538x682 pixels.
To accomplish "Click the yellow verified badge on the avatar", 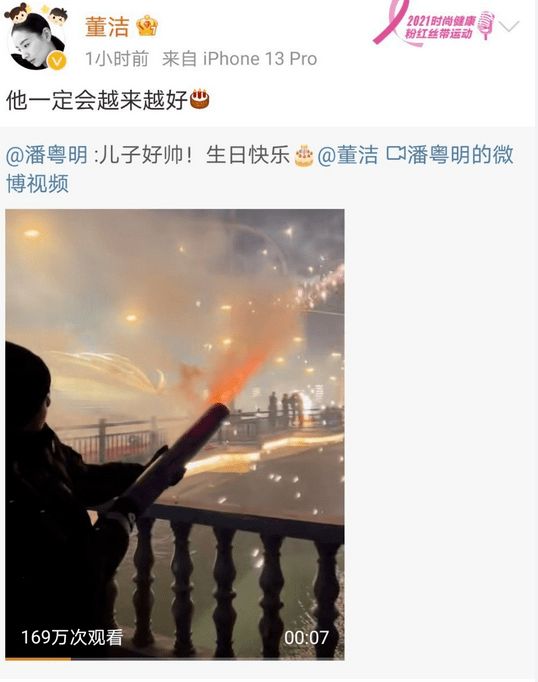I will [57, 61].
